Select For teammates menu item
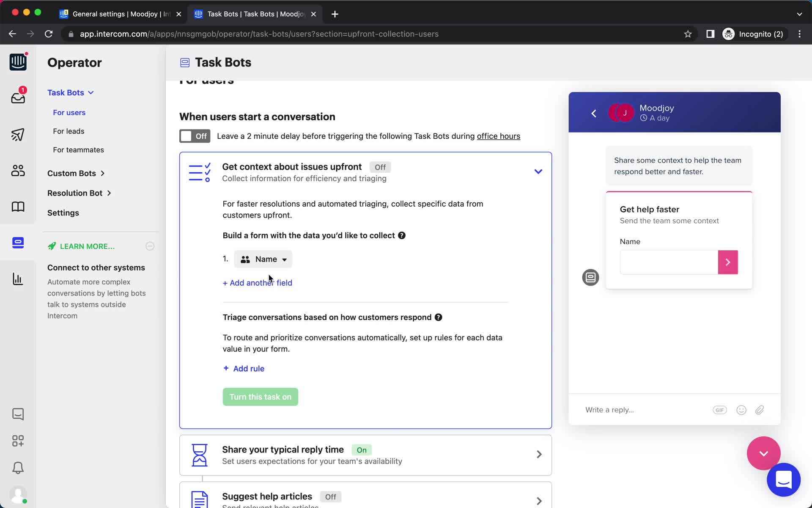Viewport: 812px width, 508px height. click(78, 150)
